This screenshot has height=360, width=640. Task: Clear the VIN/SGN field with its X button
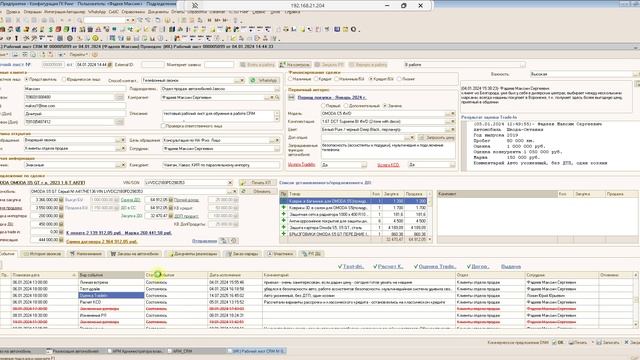(230, 183)
